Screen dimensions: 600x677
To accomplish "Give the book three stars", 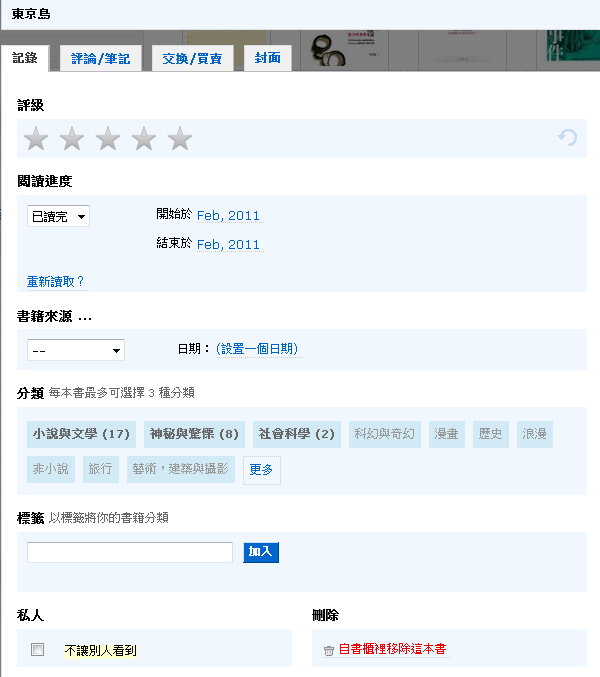I will 107,139.
